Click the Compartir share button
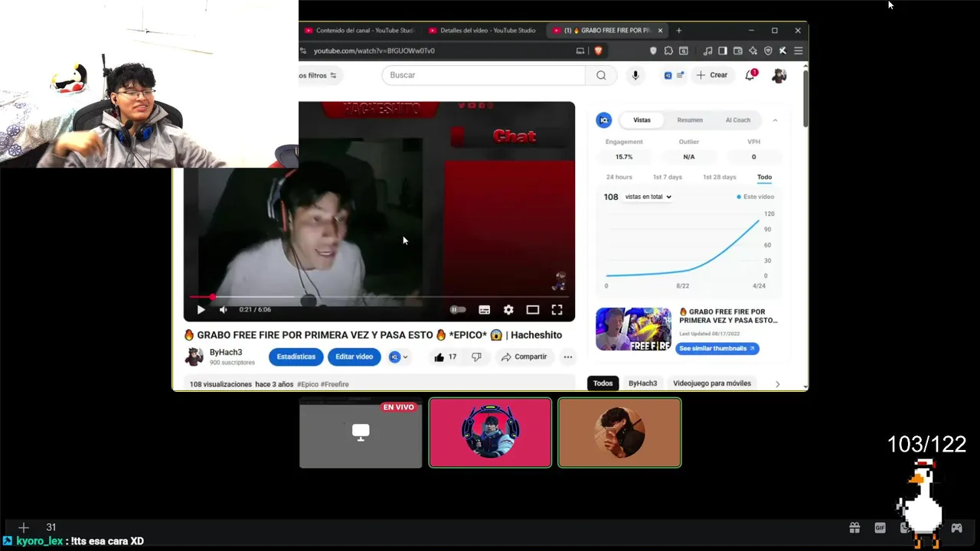The image size is (980, 551). click(524, 357)
